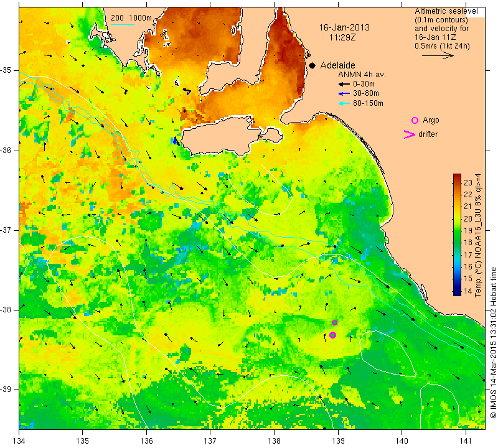Click the '(0.1m contours)' caption text
The image size is (498, 448).
point(441,20)
